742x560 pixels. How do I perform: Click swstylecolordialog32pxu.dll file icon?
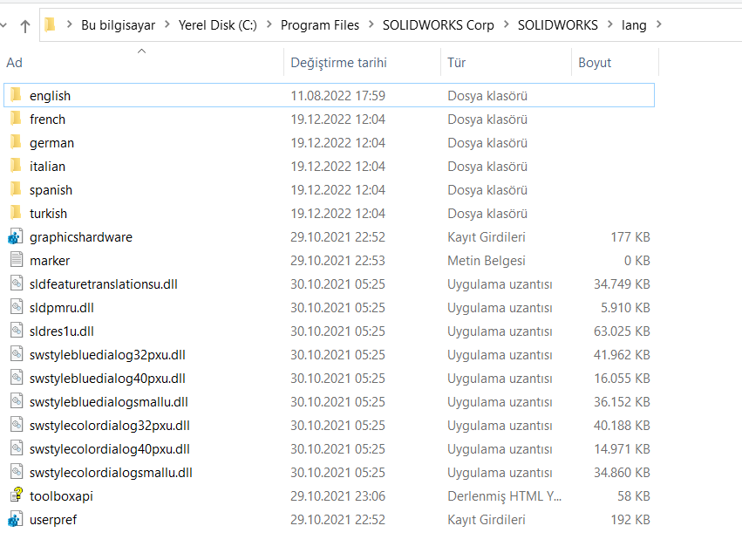pos(17,425)
